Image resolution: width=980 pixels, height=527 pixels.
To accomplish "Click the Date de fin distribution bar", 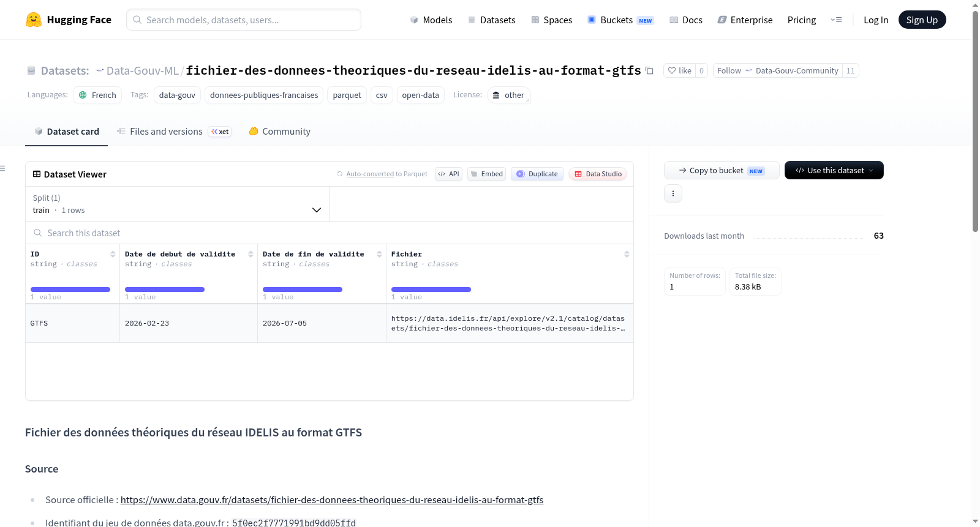I will 303,290.
